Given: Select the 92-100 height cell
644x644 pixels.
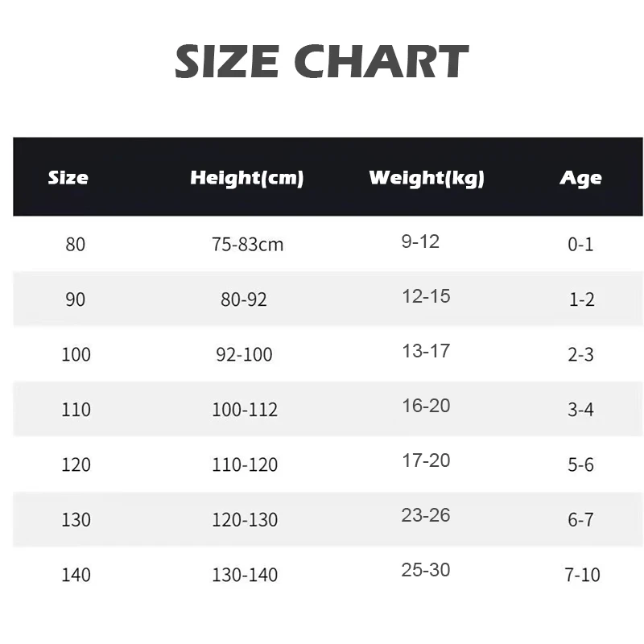Looking at the screenshot, I should click(x=244, y=354).
